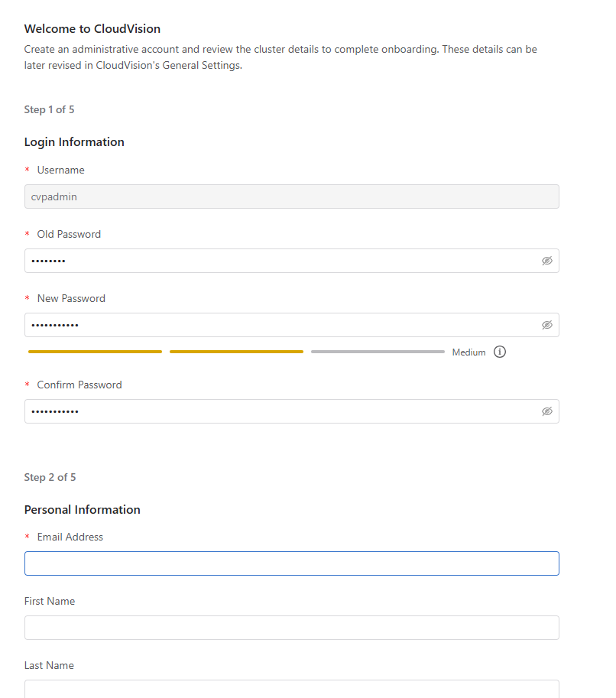Click the gray third strength bar
Image resolution: width=616 pixels, height=698 pixels.
coord(378,352)
